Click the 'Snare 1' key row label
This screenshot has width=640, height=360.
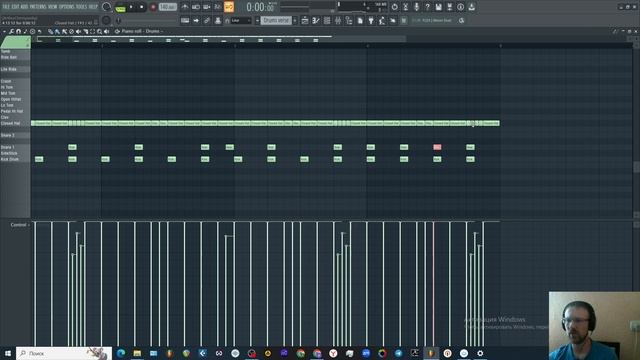click(15, 147)
